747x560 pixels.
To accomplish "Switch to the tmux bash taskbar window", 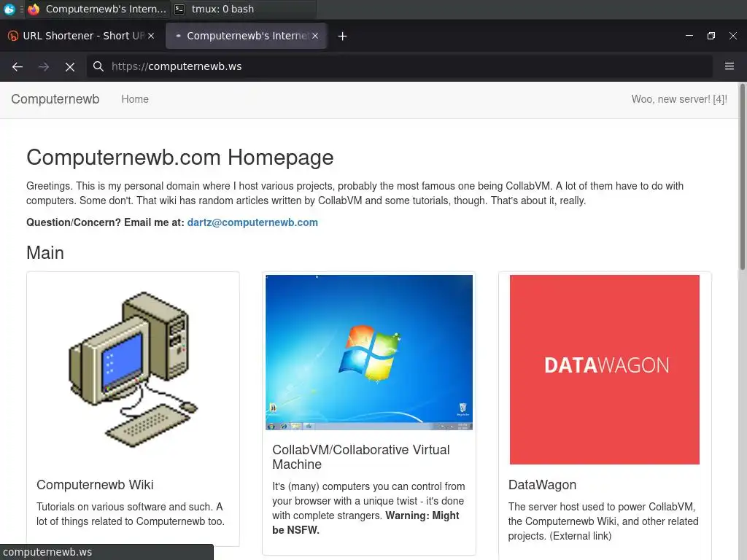I will 244,9.
